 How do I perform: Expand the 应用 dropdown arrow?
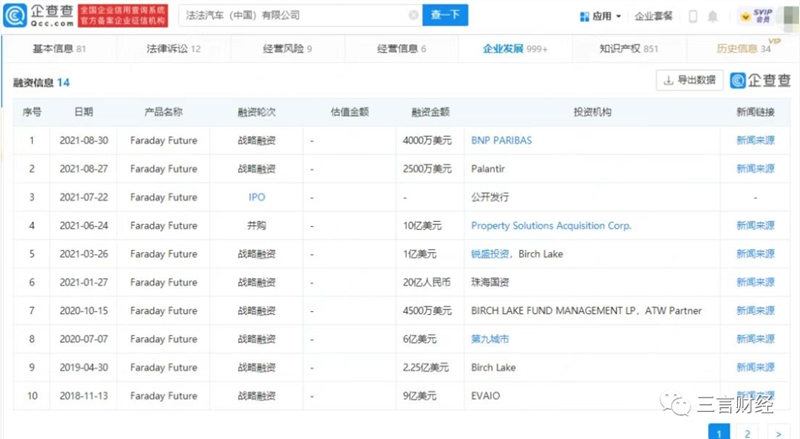coord(619,16)
